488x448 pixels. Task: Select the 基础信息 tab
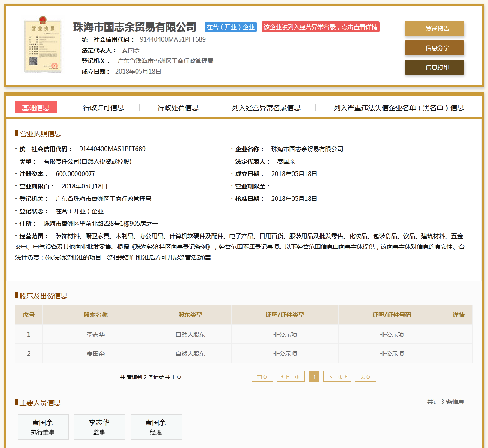(36, 108)
